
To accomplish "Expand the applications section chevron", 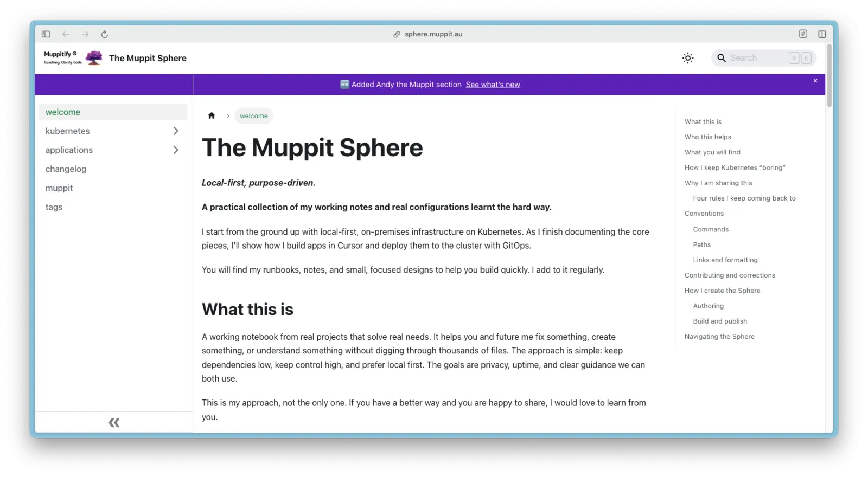I will tap(176, 150).
